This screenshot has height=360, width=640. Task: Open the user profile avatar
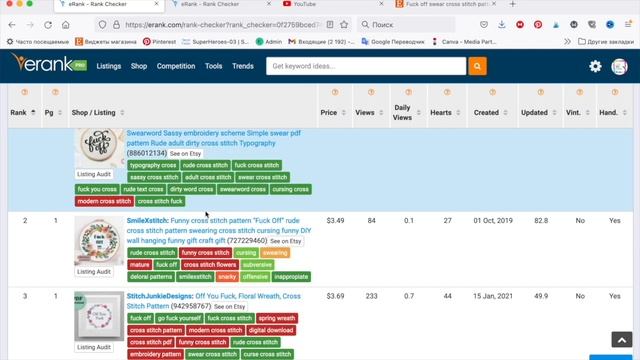coord(619,67)
